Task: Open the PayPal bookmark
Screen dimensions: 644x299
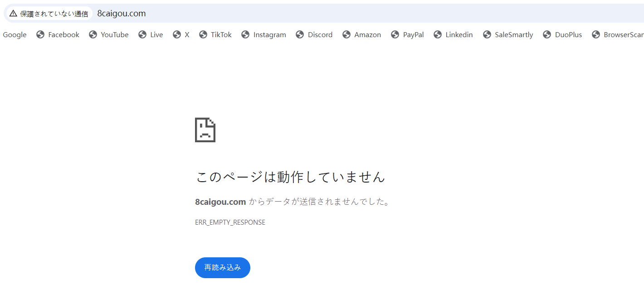Action: coord(407,35)
